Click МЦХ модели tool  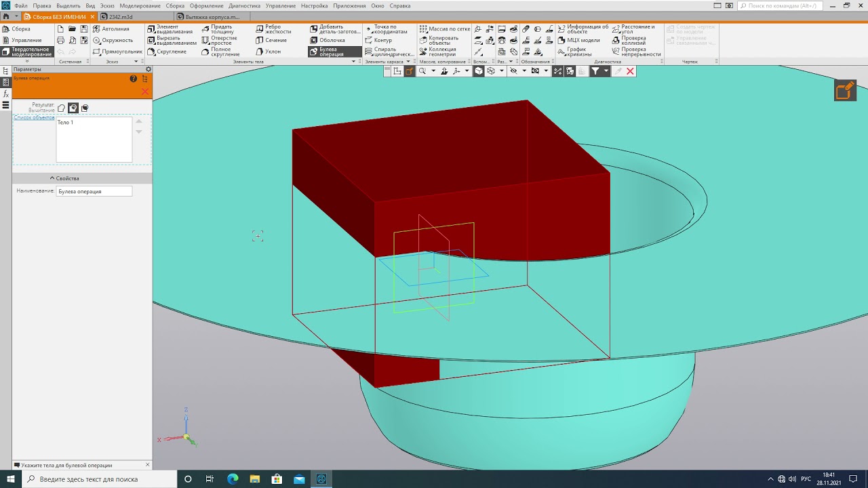pyautogui.click(x=578, y=41)
